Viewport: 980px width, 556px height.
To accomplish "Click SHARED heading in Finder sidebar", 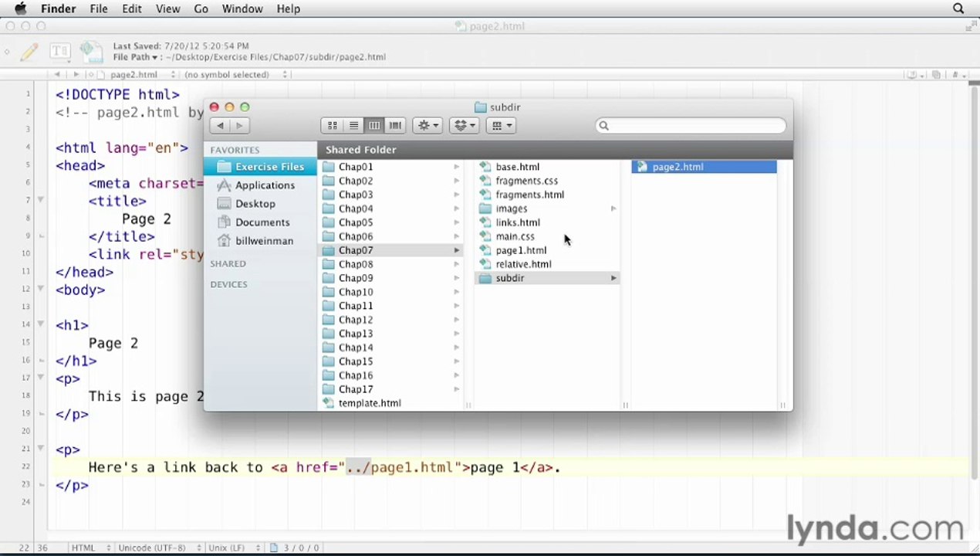I will point(228,264).
